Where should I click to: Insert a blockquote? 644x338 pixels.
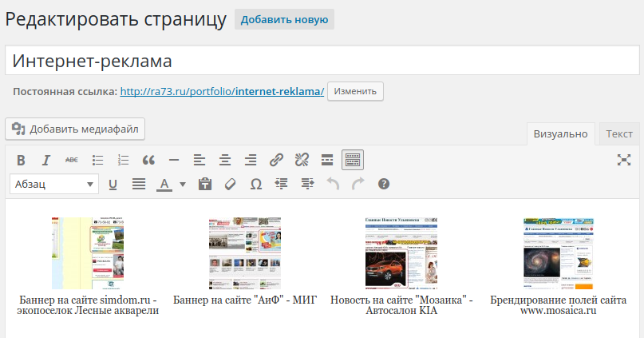pos(148,160)
